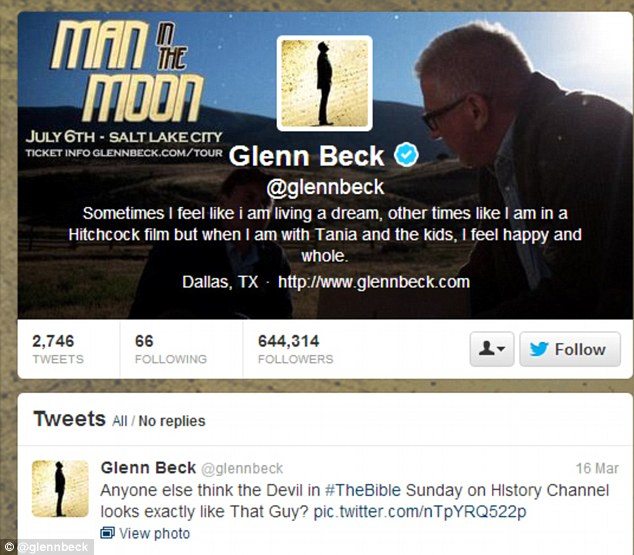Open pic.twitter.com/nTpYRQ522p link
Viewport: 634px width, 555px height.
[420, 512]
